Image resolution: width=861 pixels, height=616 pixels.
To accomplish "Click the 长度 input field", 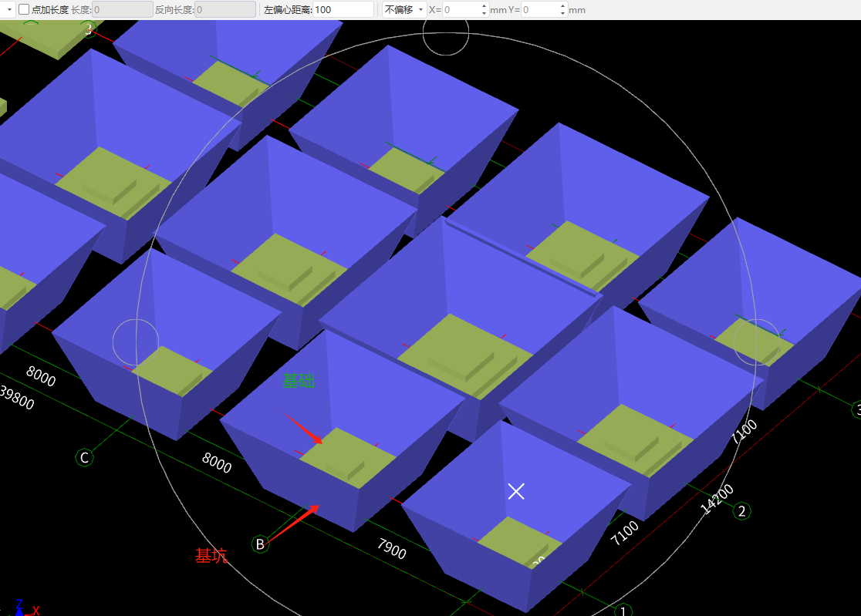I will [x=123, y=9].
